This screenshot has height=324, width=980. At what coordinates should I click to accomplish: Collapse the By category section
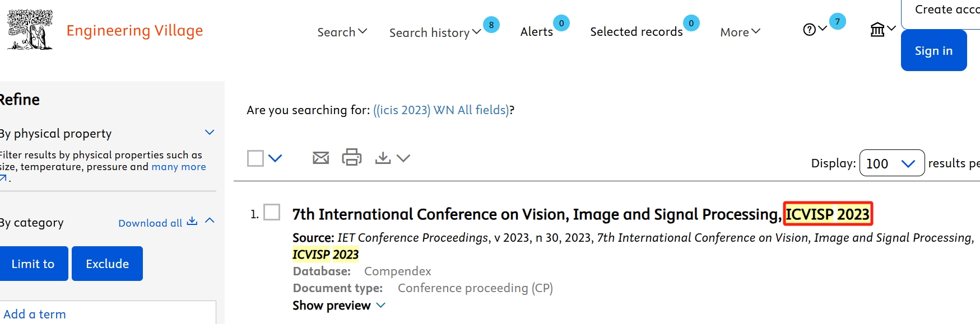click(x=210, y=220)
